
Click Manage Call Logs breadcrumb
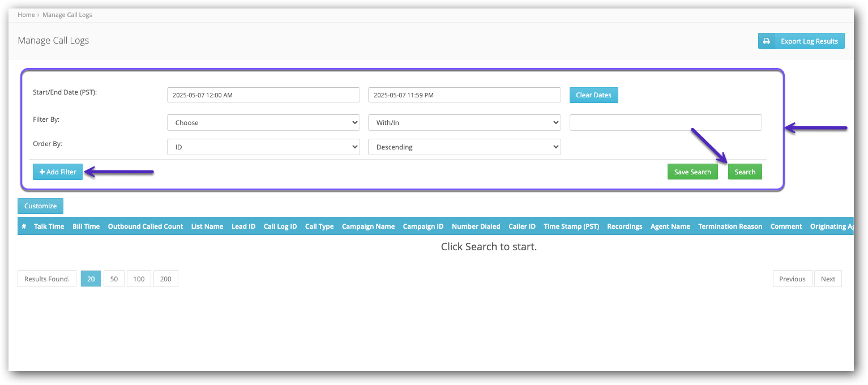pos(67,15)
